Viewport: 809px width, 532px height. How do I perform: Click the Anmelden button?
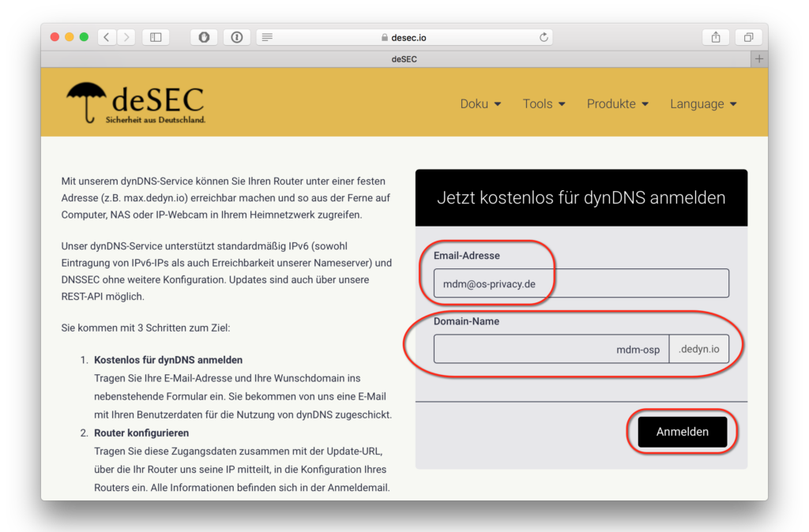click(x=682, y=432)
